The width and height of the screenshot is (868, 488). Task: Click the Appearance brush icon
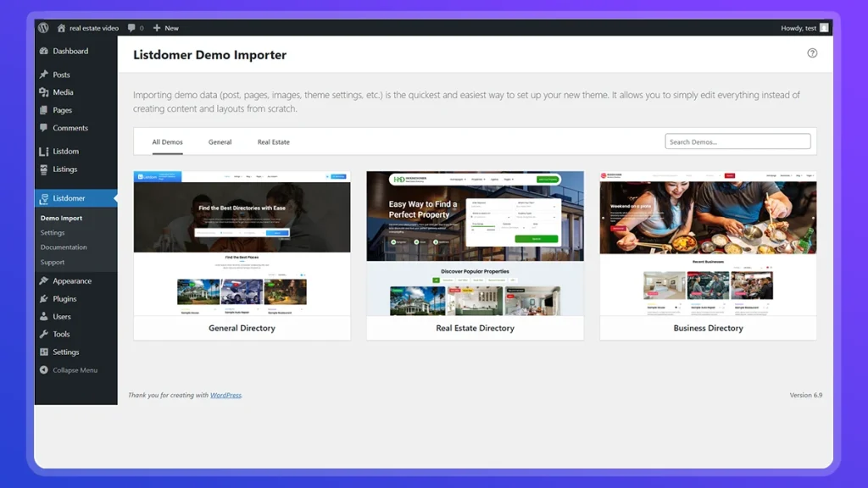43,280
